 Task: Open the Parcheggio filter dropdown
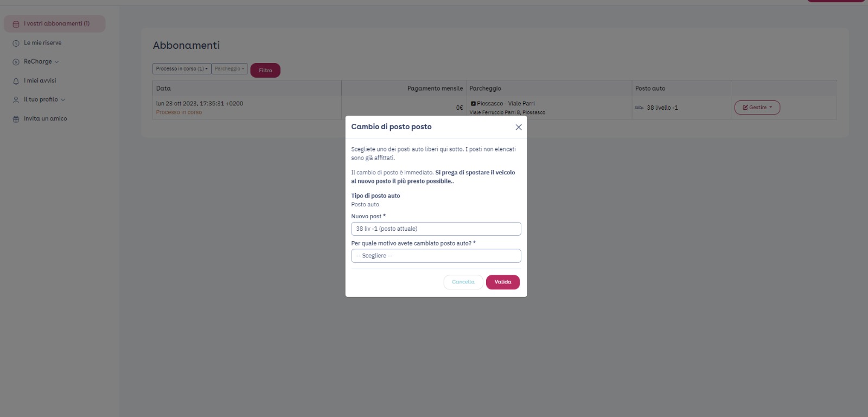229,69
